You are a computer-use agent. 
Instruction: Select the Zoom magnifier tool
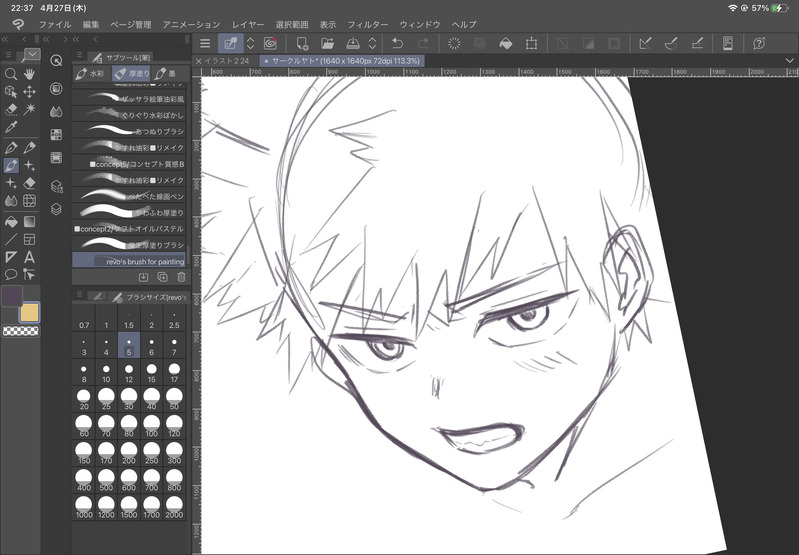pyautogui.click(x=11, y=74)
